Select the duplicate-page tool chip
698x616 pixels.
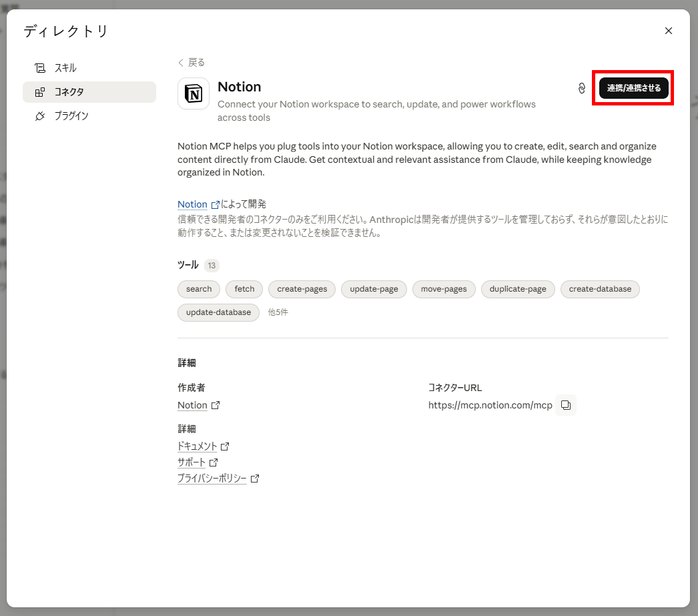(x=518, y=289)
